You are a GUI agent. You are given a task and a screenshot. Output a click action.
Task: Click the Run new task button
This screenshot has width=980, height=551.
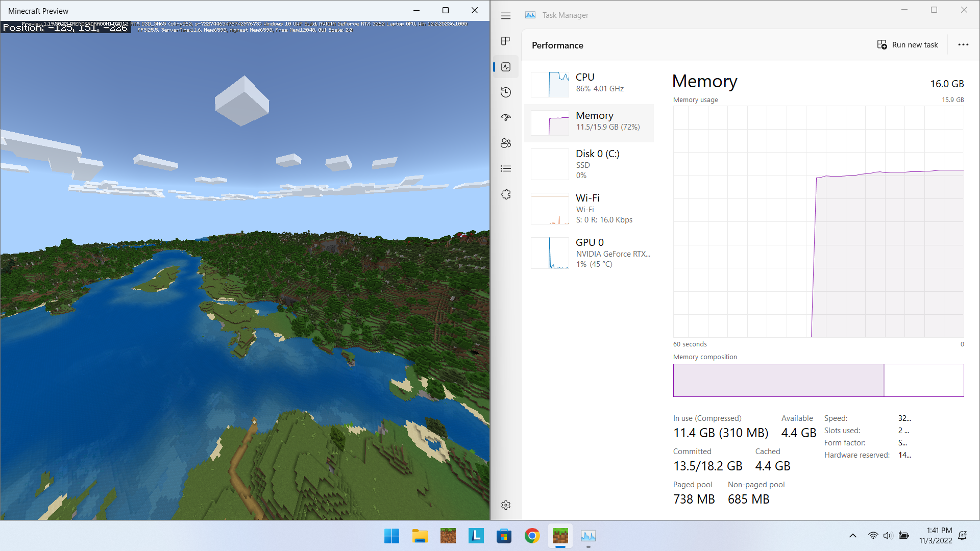(908, 45)
